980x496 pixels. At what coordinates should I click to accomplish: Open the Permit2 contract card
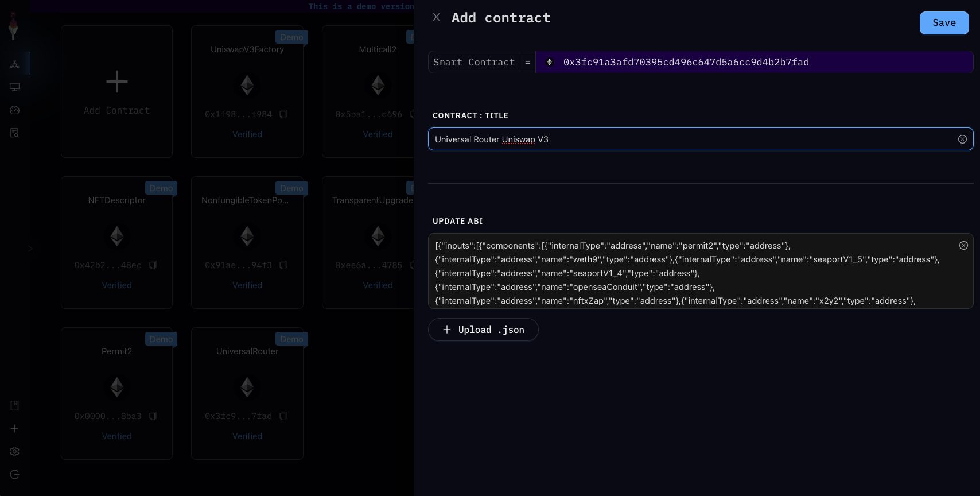(x=116, y=393)
